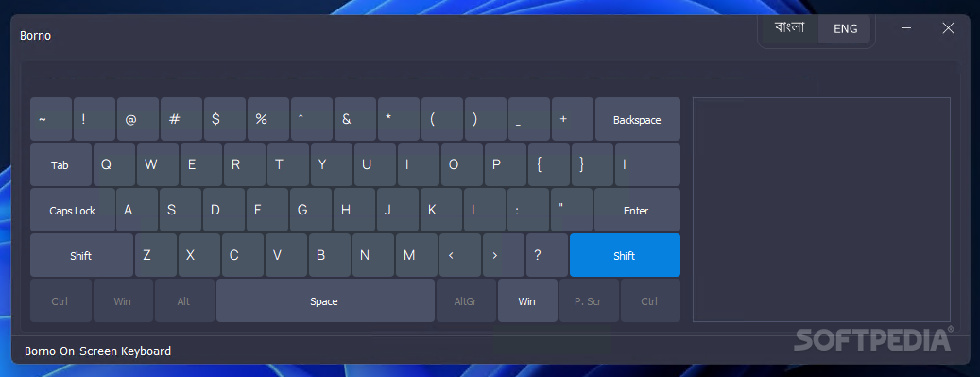The image size is (980, 377).
Task: Tap the K letter key
Action: [x=440, y=210]
